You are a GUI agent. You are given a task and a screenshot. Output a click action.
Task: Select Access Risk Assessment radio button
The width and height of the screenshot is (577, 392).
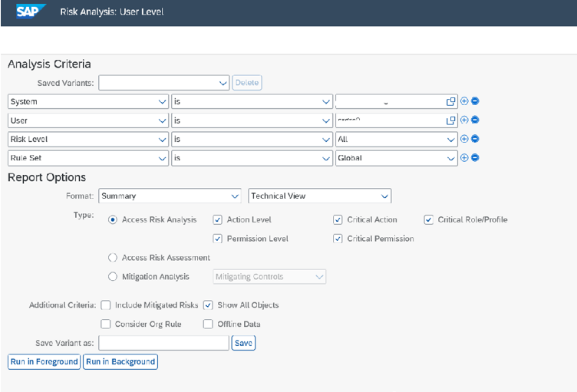pos(113,258)
